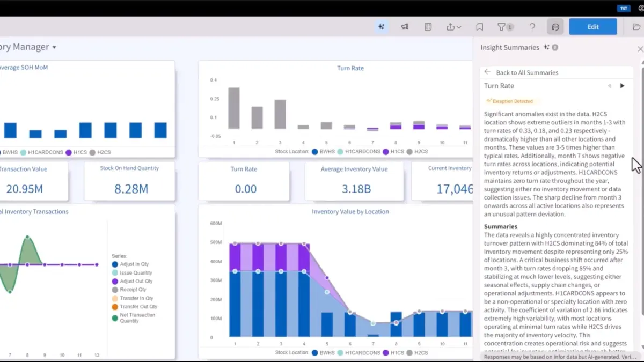Screen dimensions: 644x362
Task: Bookmark this dashboard
Action: pyautogui.click(x=480, y=27)
